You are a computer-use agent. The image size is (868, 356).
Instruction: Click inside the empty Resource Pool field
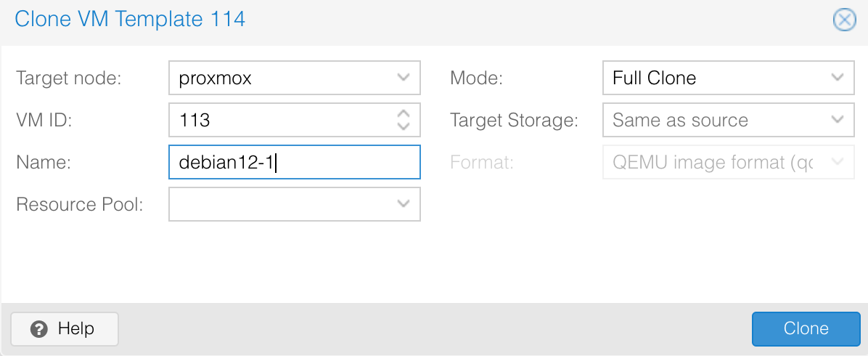click(x=279, y=204)
